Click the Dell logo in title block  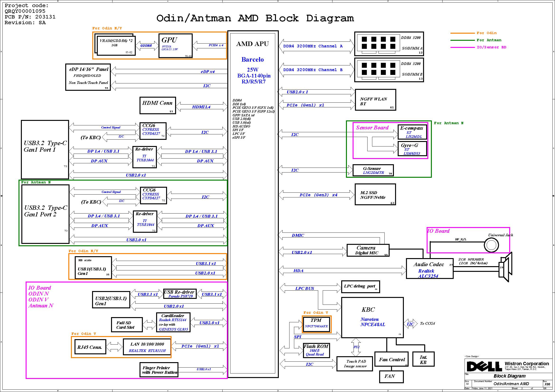(x=485, y=367)
